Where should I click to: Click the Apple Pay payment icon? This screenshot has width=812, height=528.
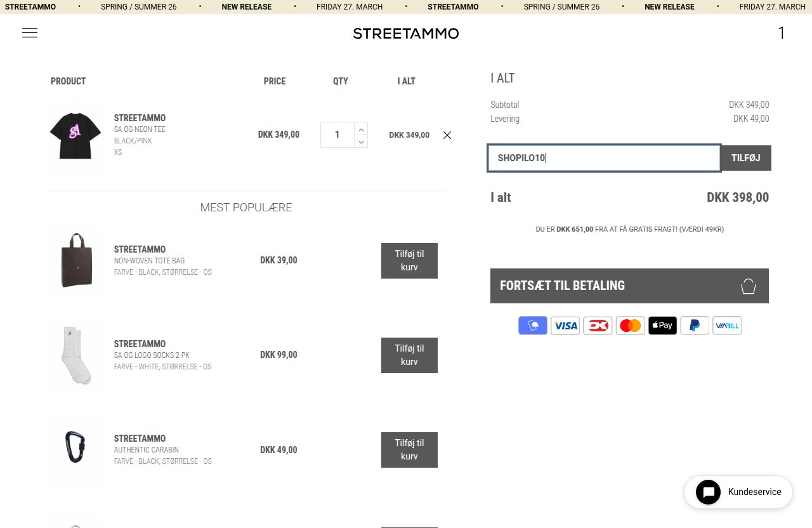662,326
